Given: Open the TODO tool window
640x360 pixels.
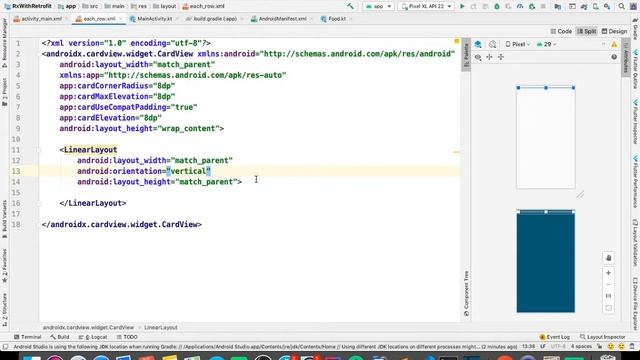Looking at the screenshot, I should [127, 337].
